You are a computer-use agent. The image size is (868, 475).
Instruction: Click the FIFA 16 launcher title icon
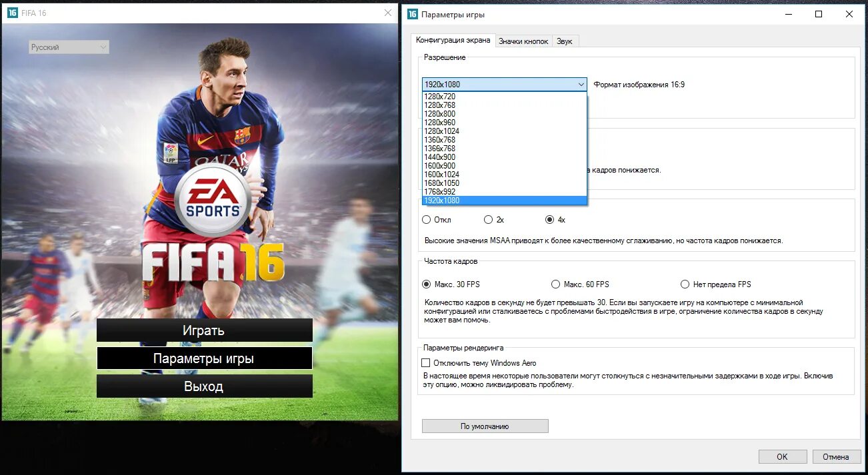point(12,13)
